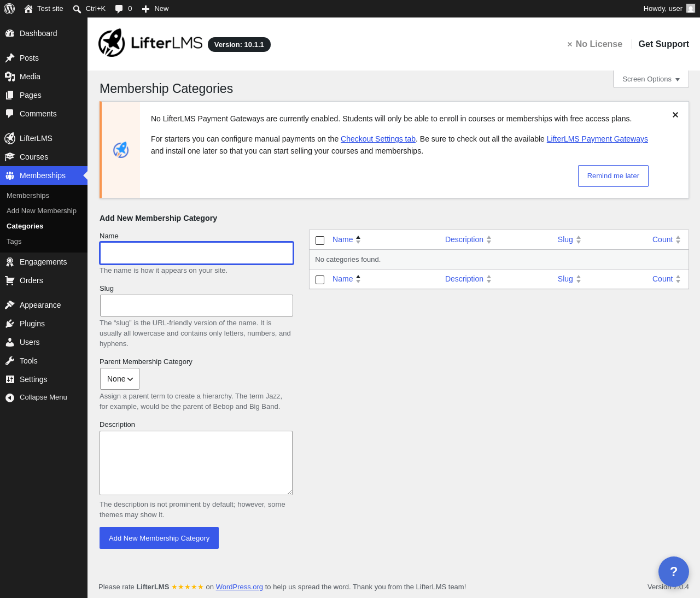The height and width of the screenshot is (598, 700).
Task: Open the WordPress logo menu
Action: coord(9,9)
